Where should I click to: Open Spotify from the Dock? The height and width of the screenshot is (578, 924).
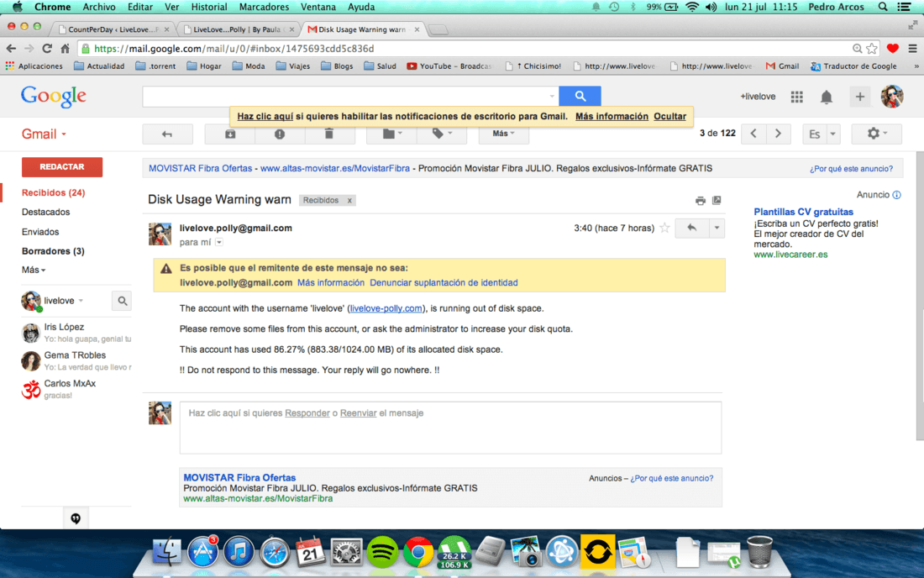tap(382, 553)
